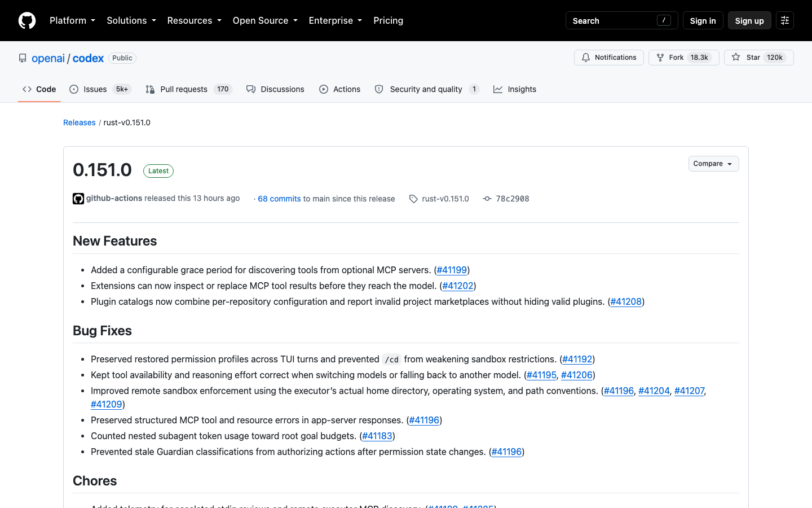Click the 0.151.0 release title
Screen dimensions: 812x508
pyautogui.click(x=102, y=170)
